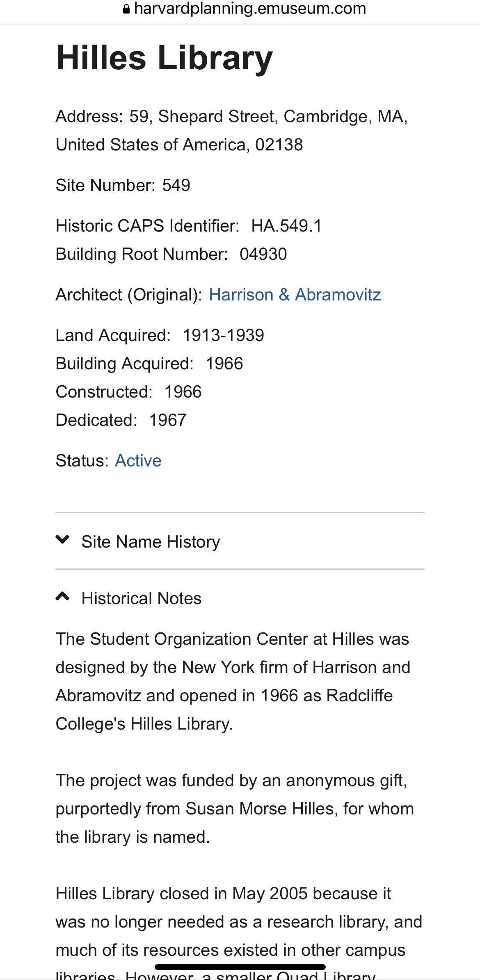This screenshot has width=480, height=980.
Task: Click the Site Number value 549
Action: 176,185
